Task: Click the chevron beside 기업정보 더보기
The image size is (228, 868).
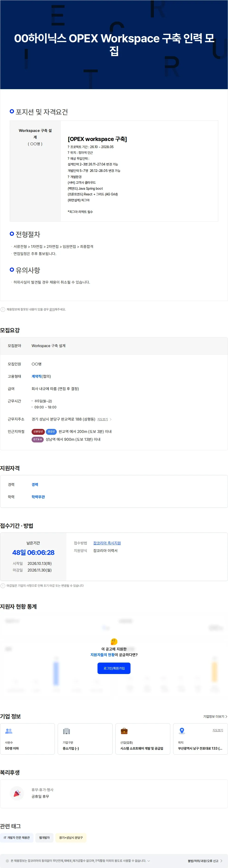Action: coord(226,716)
